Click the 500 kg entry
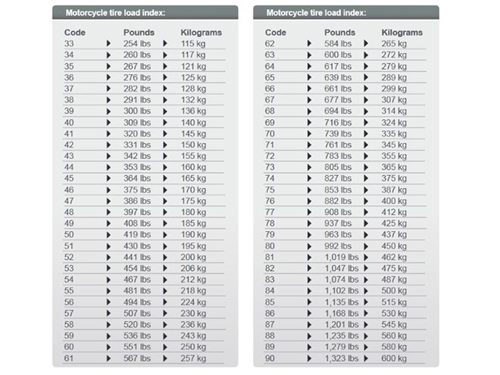The height and width of the screenshot is (375, 500). [394, 291]
